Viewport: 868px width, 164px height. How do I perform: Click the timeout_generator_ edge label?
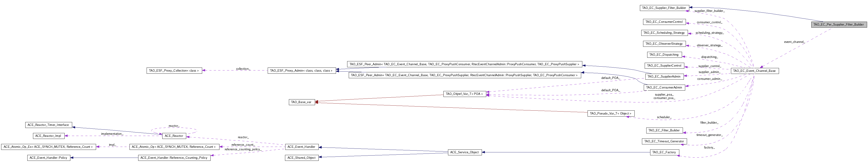pos(709,135)
